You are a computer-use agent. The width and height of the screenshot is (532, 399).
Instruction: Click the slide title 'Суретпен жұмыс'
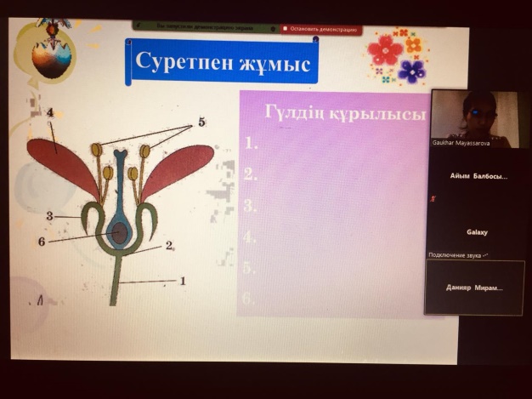click(223, 61)
